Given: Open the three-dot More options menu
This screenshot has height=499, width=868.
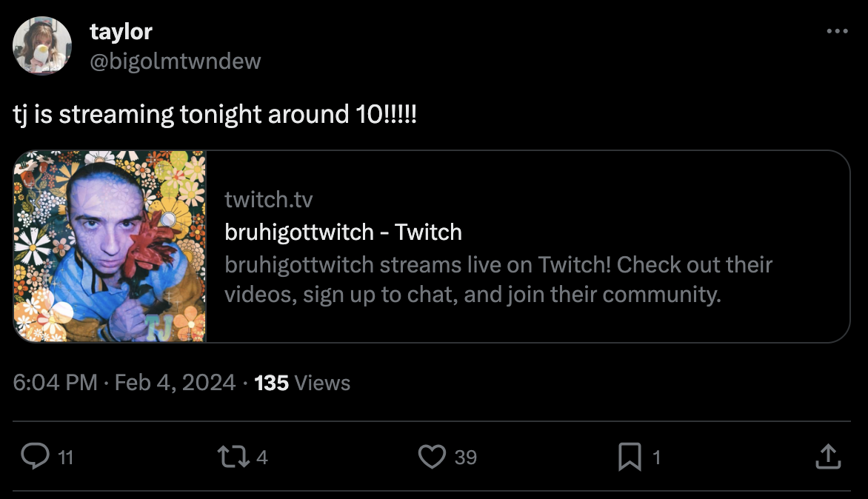Looking at the screenshot, I should click(837, 32).
